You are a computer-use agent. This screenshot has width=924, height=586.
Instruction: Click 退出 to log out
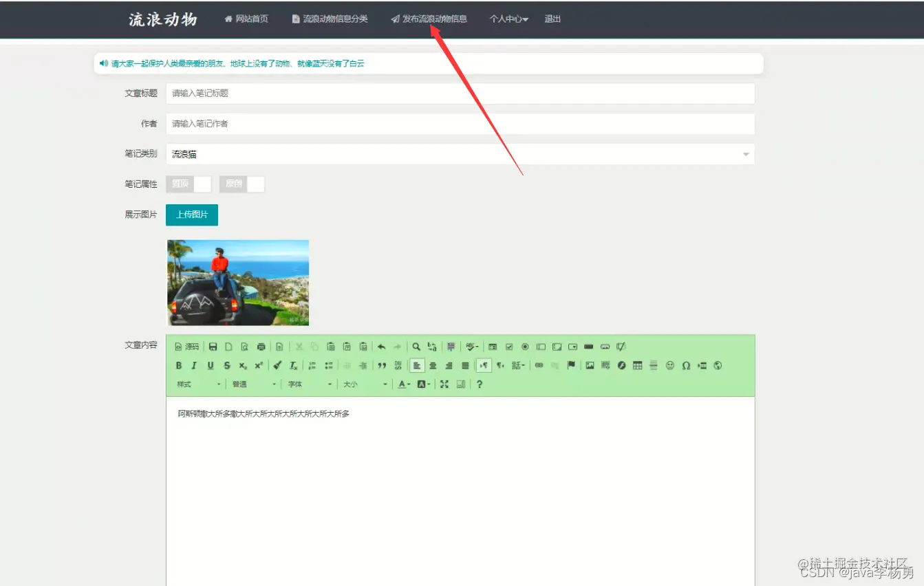point(552,19)
